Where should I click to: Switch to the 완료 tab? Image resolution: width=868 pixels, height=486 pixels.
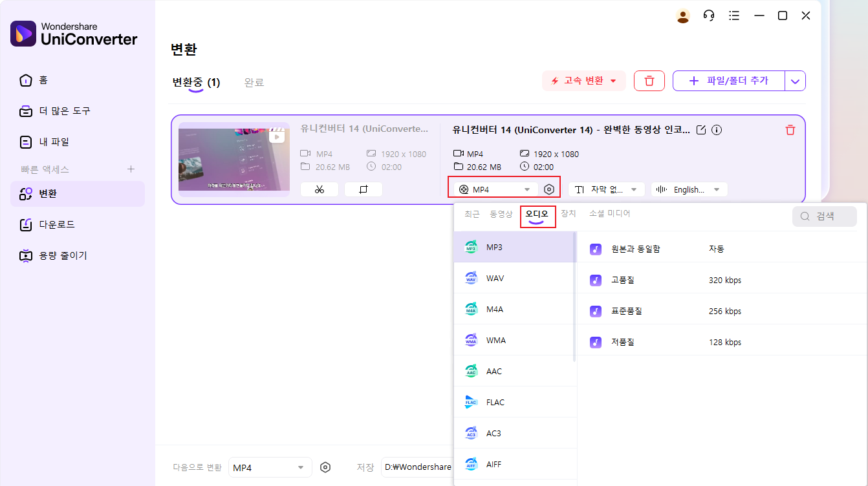[254, 83]
